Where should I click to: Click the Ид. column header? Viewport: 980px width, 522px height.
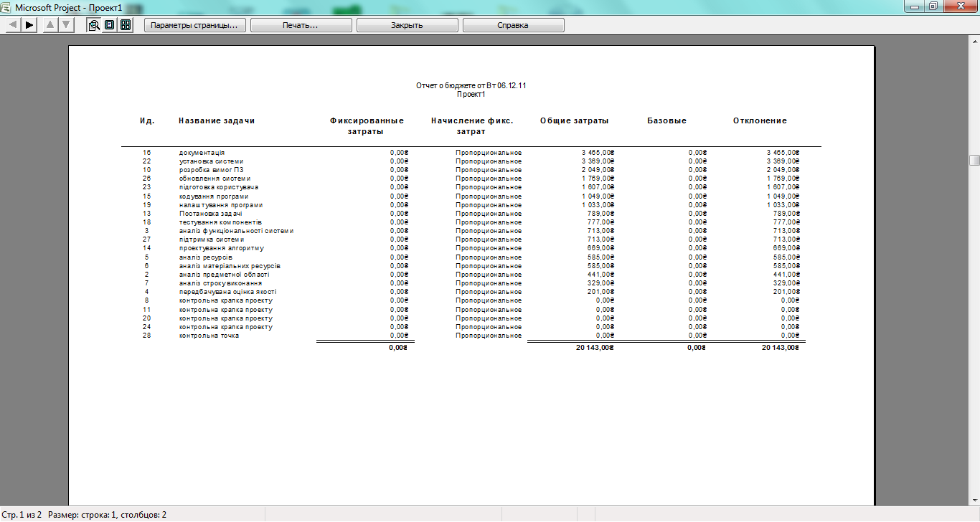click(147, 120)
